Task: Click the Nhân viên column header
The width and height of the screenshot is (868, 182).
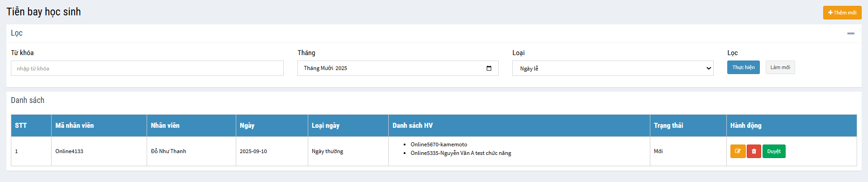Action: pos(165,126)
